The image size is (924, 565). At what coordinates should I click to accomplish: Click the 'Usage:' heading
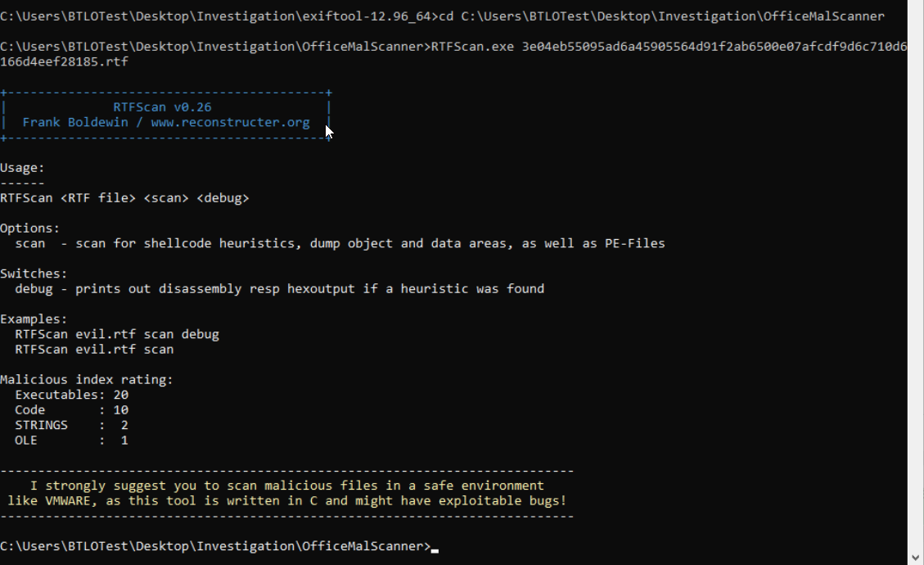coord(23,168)
